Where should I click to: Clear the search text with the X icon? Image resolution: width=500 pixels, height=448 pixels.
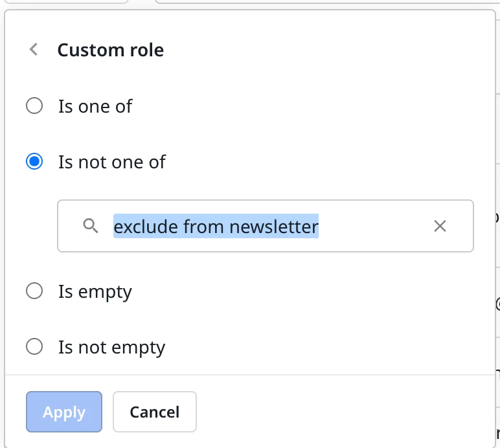pos(440,226)
